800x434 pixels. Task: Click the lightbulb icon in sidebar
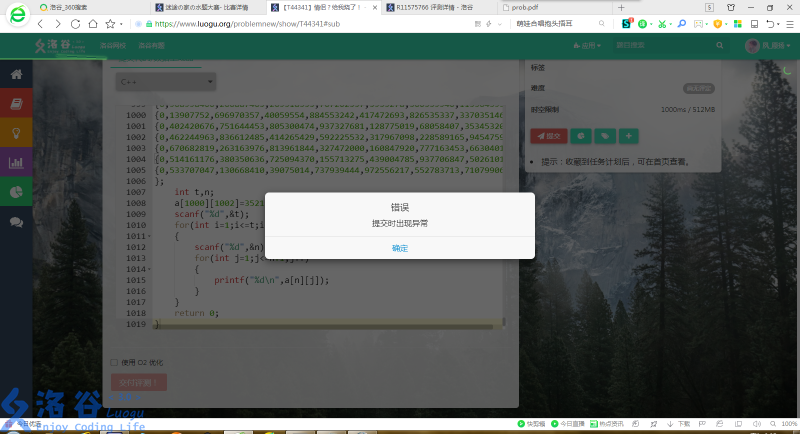pos(16,133)
